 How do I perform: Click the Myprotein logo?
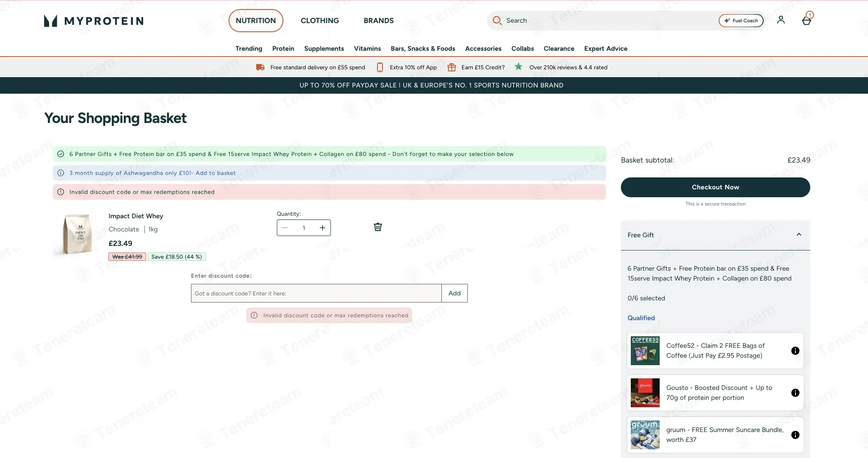94,21
